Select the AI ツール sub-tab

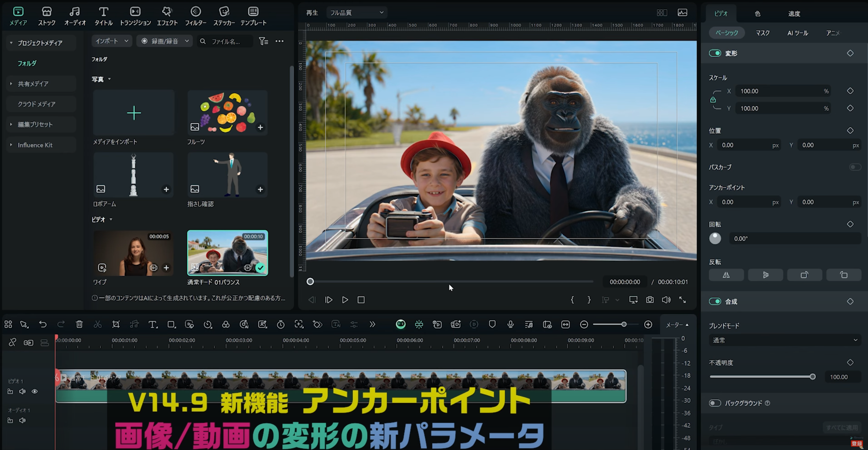point(798,33)
